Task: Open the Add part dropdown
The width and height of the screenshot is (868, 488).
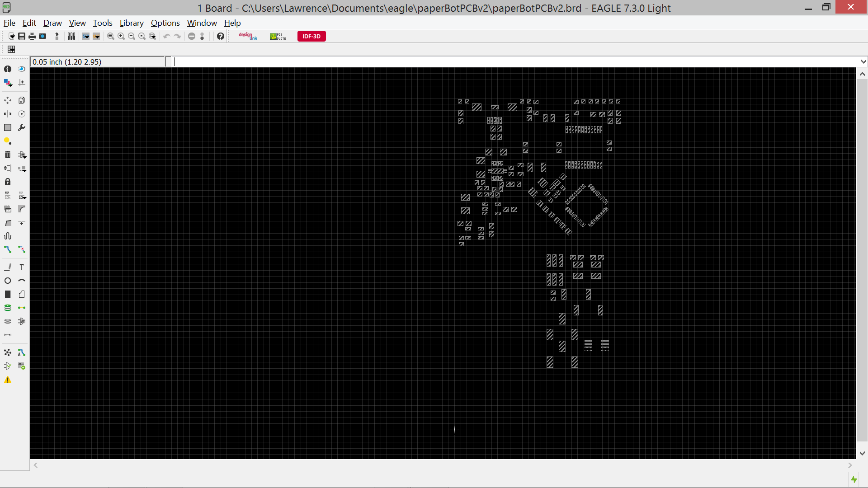Action: [x=22, y=155]
